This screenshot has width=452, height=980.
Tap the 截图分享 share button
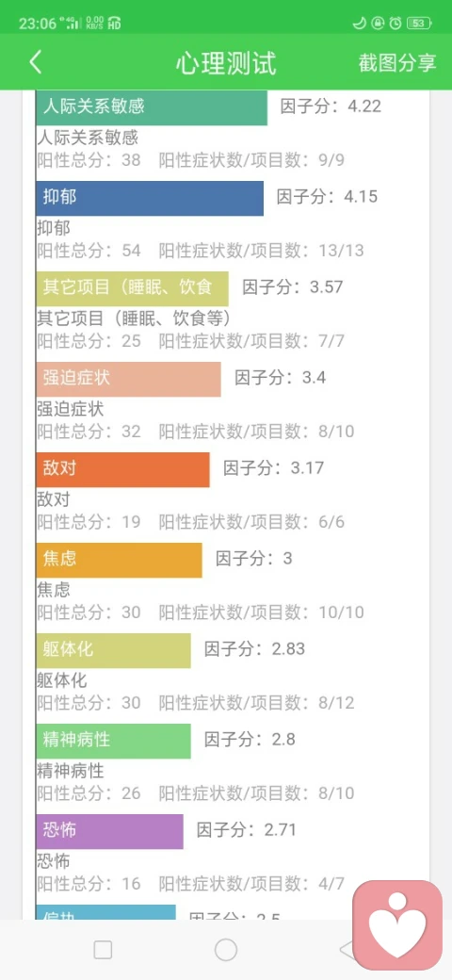pos(397,62)
